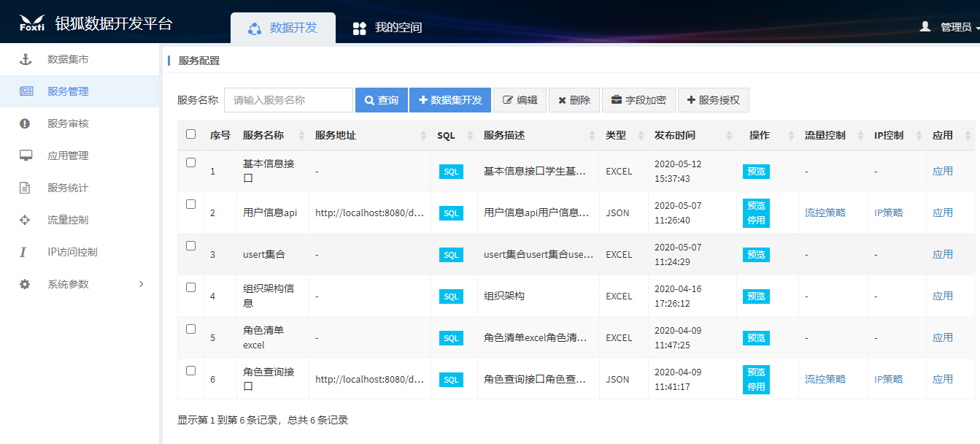Open 流控策略 link for 角色查询接口
Screen dimensions: 980x444
[825, 380]
